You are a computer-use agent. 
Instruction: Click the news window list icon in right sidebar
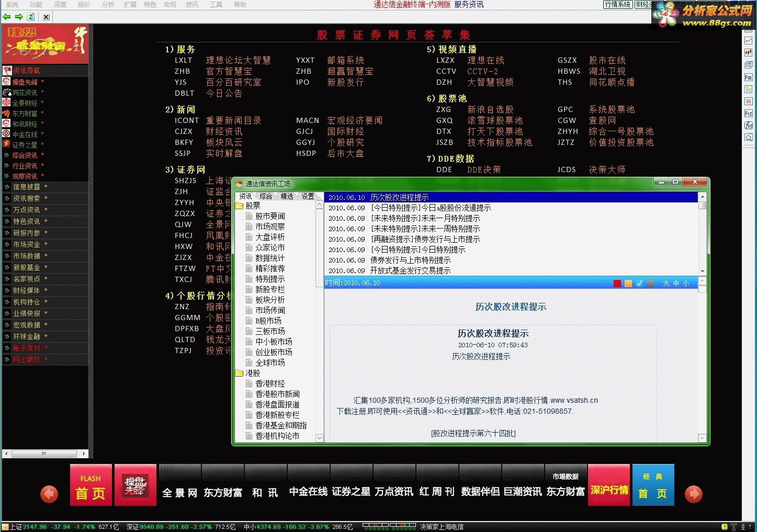(x=749, y=65)
